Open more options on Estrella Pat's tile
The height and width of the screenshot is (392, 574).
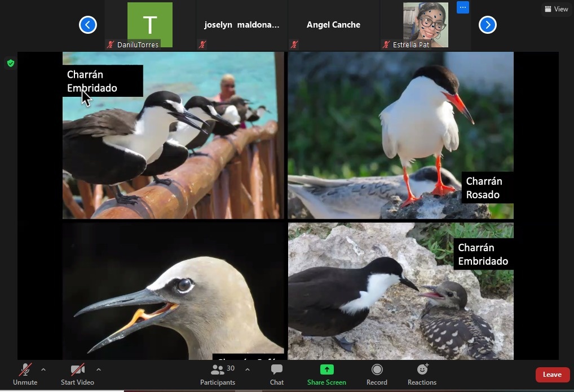(462, 8)
